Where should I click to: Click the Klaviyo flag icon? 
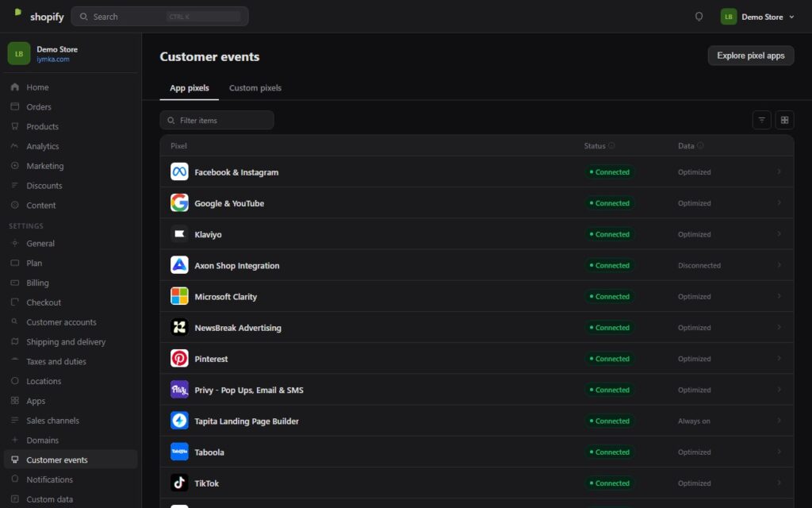179,234
